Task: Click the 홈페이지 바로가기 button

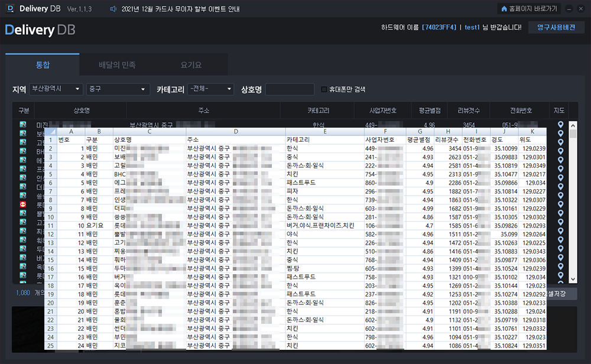Action: pos(529,9)
